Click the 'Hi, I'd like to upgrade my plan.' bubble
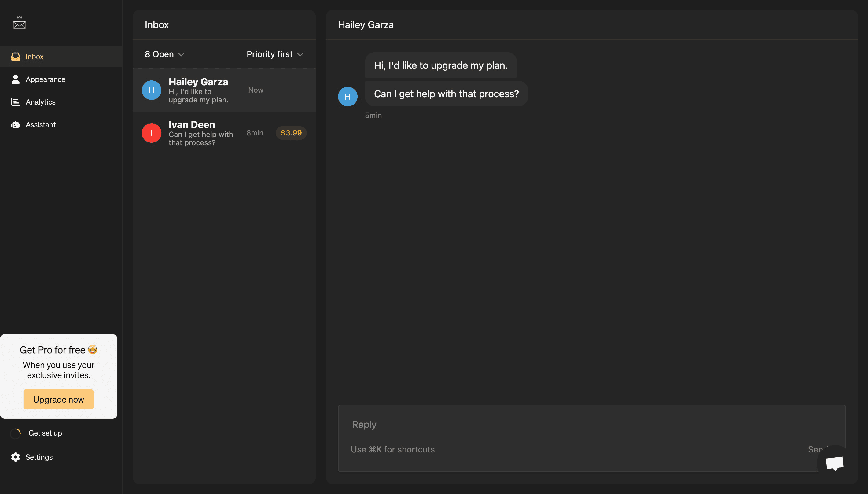 pos(441,65)
